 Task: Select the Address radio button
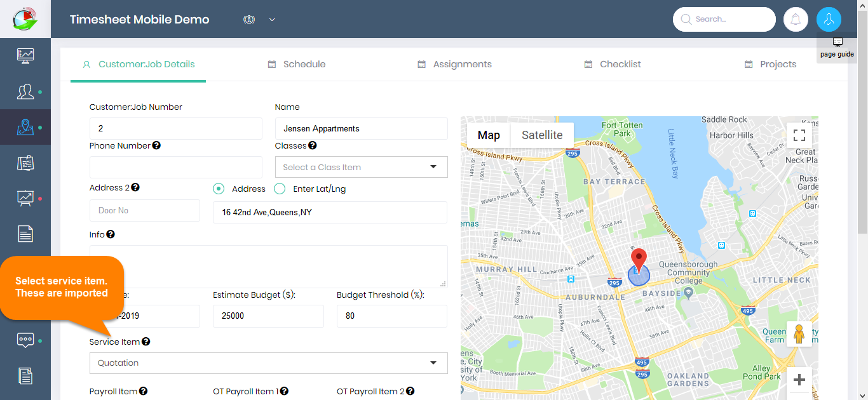(x=219, y=189)
